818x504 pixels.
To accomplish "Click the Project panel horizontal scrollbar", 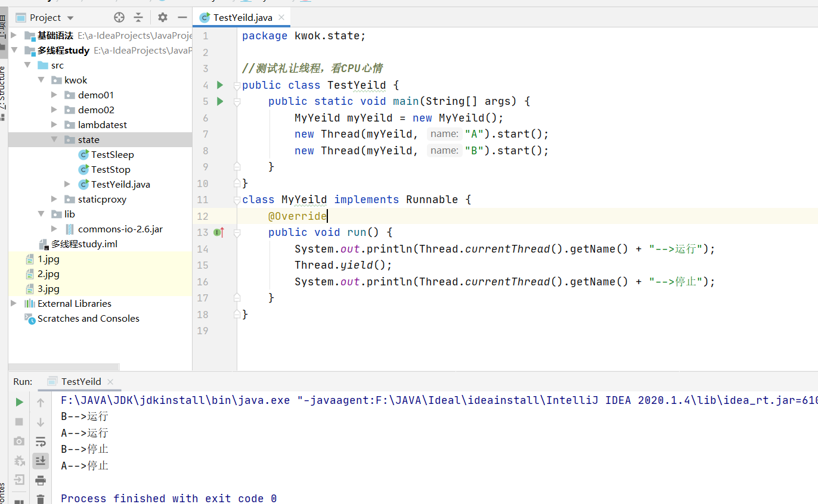I will [64, 367].
